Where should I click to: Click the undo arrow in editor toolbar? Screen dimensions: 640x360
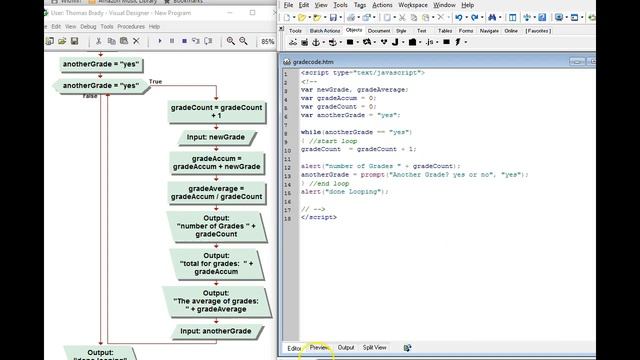coord(459,18)
